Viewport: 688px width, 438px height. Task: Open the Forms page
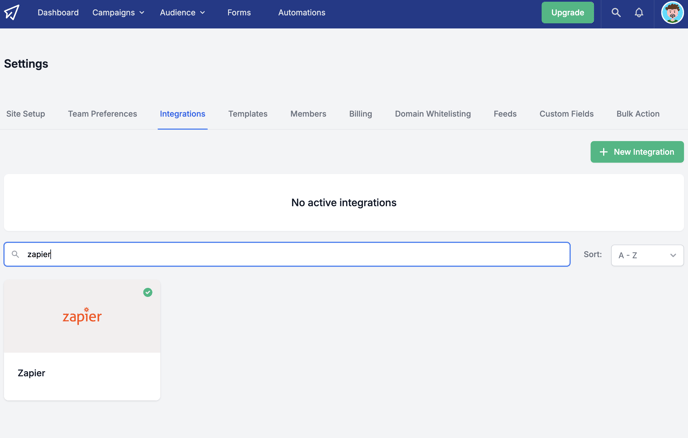click(x=239, y=13)
